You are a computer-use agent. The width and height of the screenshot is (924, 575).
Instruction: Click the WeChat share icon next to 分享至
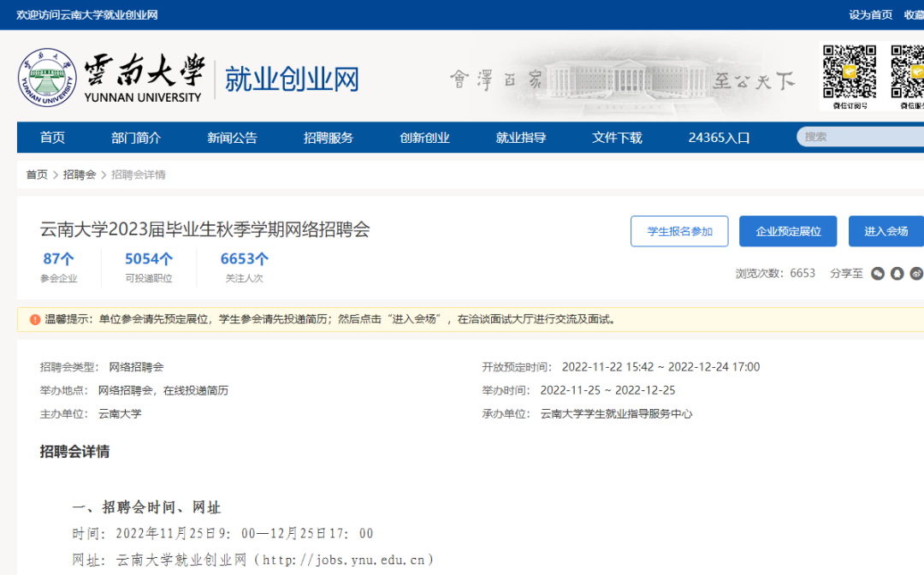click(x=878, y=273)
